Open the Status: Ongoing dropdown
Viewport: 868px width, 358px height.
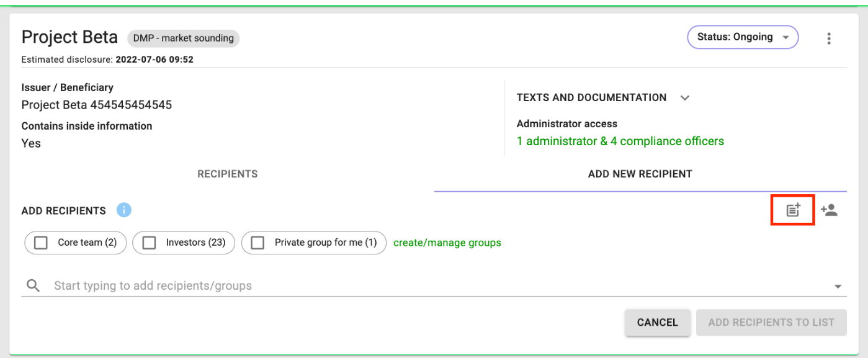743,37
